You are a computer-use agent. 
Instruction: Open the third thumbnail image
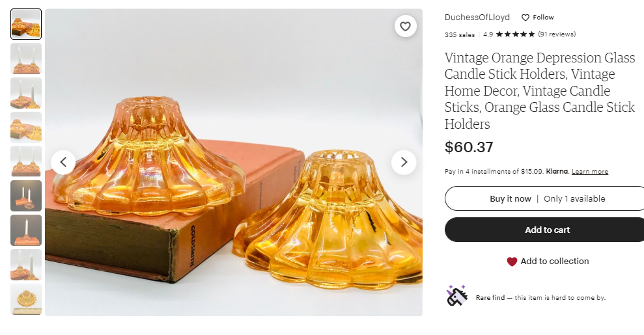26,93
